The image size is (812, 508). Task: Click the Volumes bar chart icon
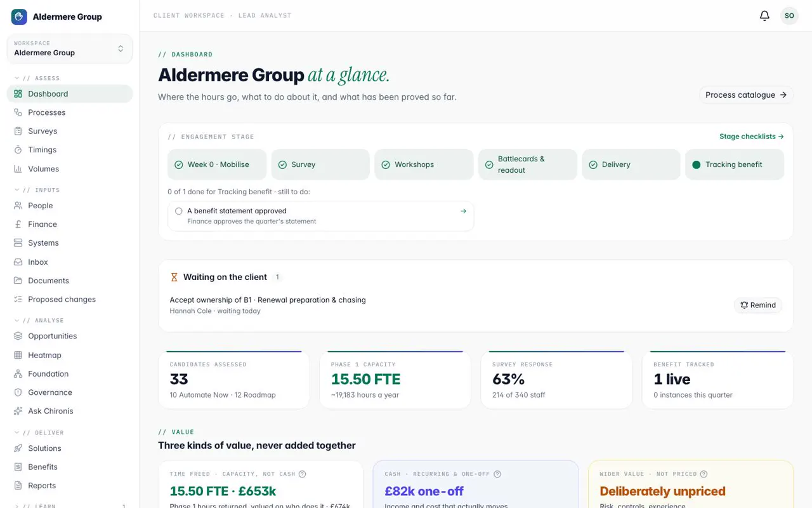point(18,169)
